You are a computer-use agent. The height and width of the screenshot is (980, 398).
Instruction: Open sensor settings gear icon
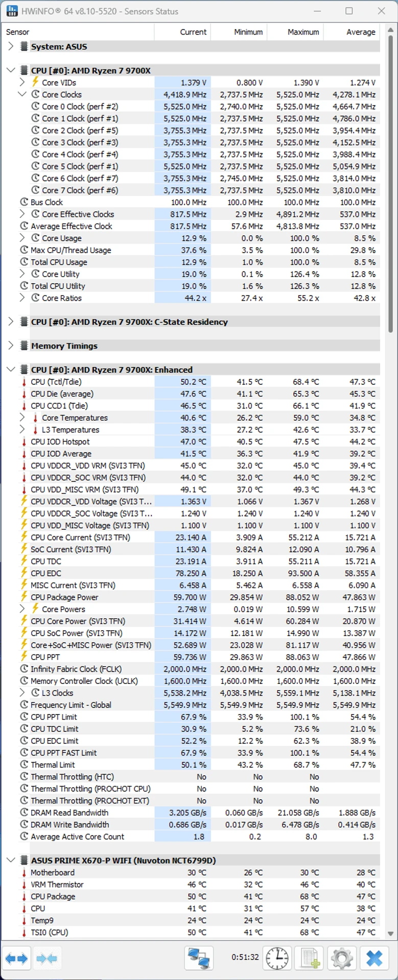342,958
